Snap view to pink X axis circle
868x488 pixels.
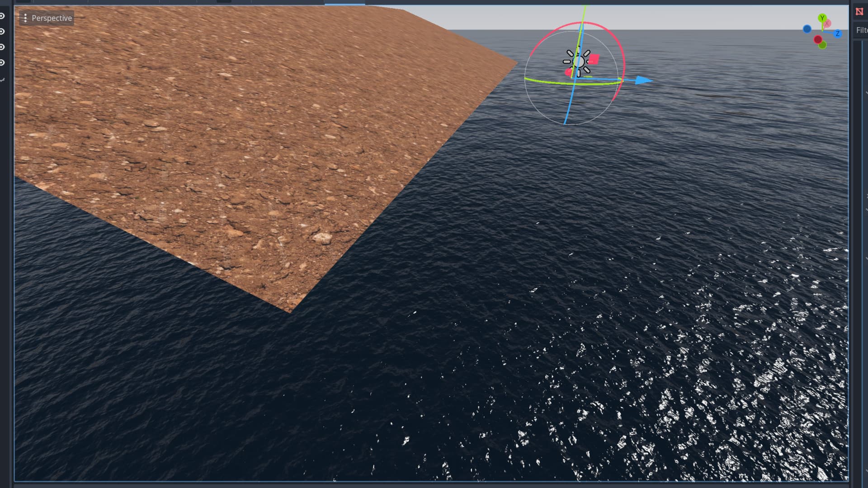point(827,23)
